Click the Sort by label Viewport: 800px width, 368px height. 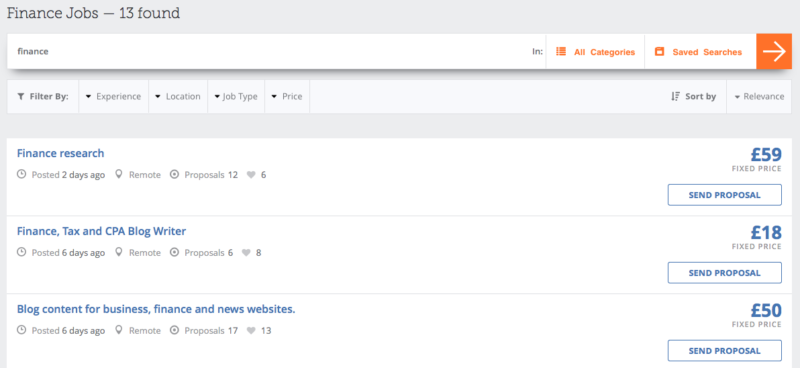coord(701,96)
